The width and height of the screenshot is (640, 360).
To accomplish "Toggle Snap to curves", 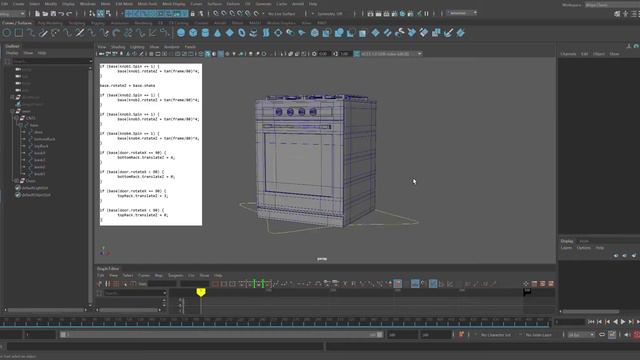I will [224, 13].
